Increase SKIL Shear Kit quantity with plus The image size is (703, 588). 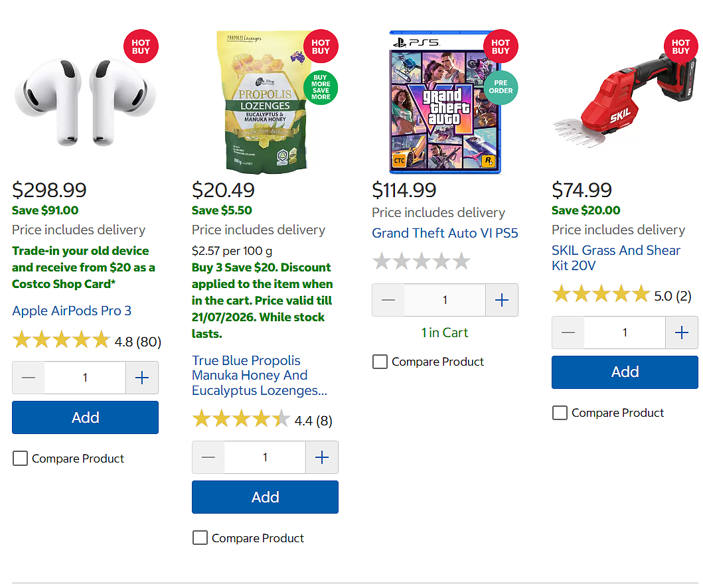pyautogui.click(x=682, y=332)
